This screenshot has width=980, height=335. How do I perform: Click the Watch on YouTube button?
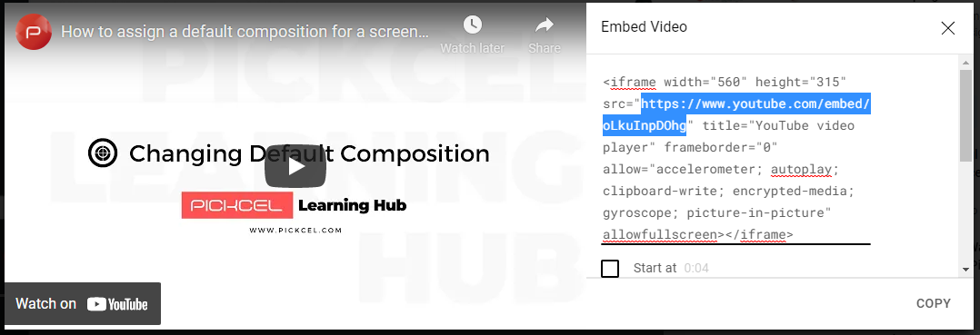tap(83, 304)
